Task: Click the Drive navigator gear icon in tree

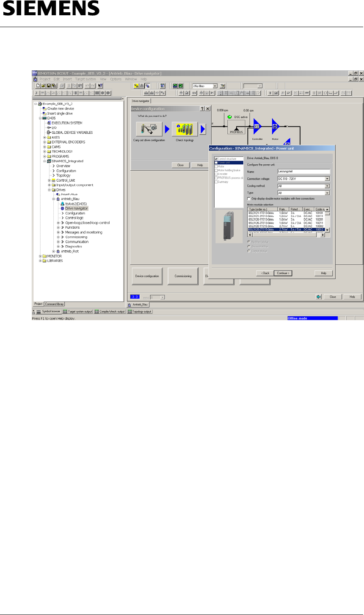Action: click(x=62, y=208)
